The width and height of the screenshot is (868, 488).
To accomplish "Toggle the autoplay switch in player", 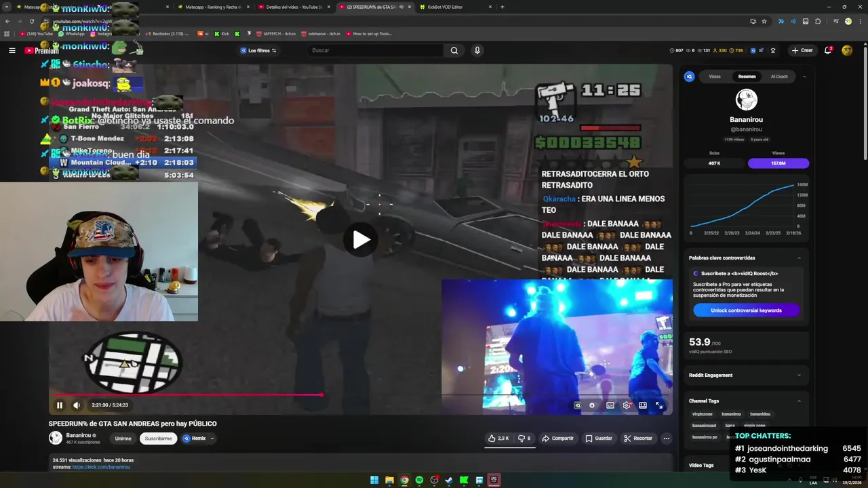I will (x=592, y=405).
